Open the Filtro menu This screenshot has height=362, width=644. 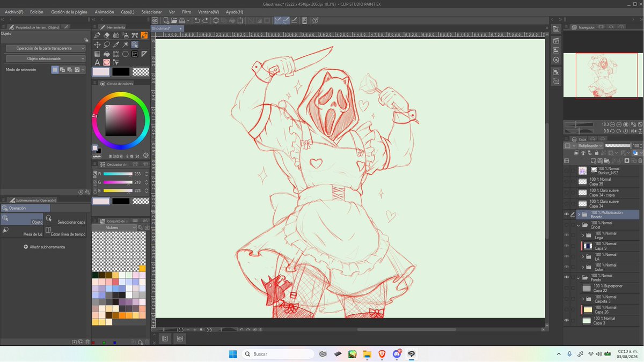[x=186, y=11]
